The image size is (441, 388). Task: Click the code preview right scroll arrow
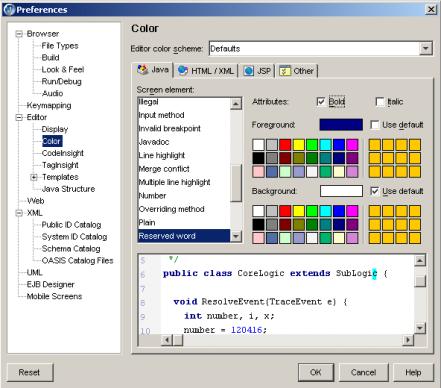click(408, 340)
